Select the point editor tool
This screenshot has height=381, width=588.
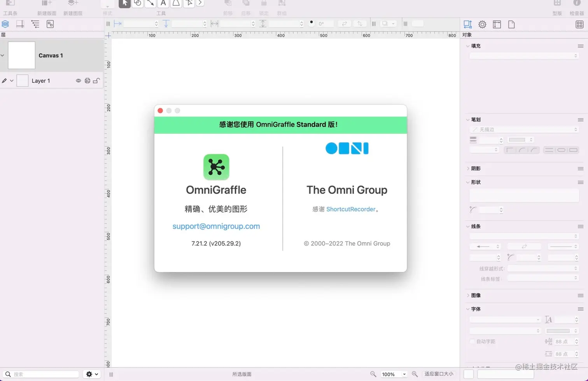click(x=189, y=3)
